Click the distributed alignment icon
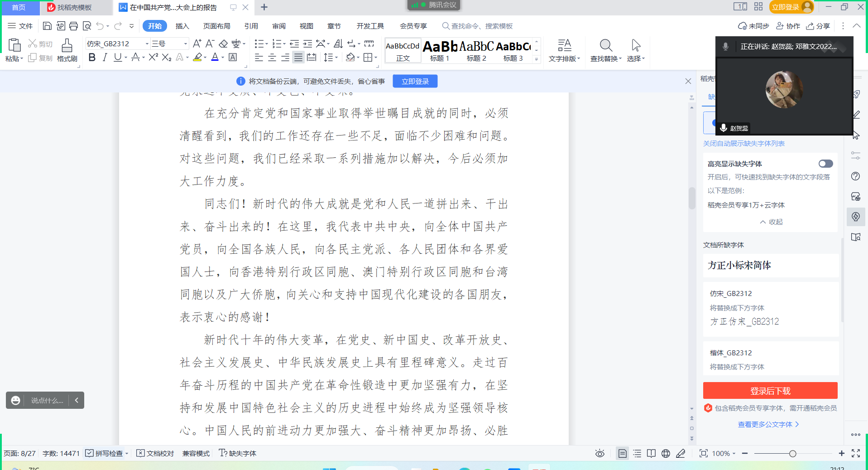This screenshot has height=470, width=868. [x=312, y=57]
